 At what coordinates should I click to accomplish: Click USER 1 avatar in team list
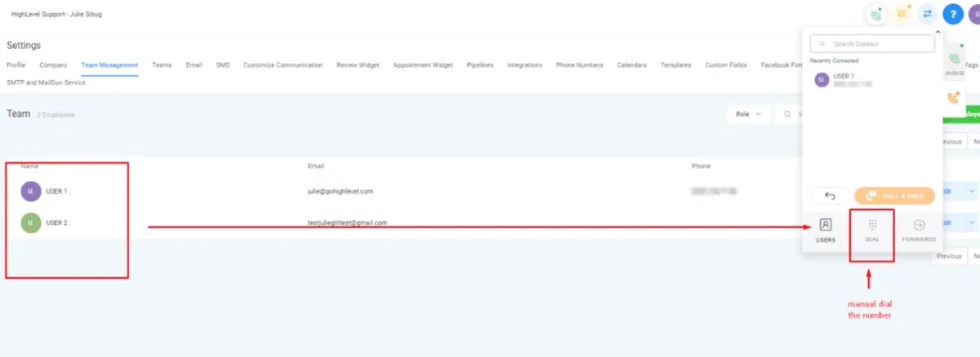click(x=30, y=191)
